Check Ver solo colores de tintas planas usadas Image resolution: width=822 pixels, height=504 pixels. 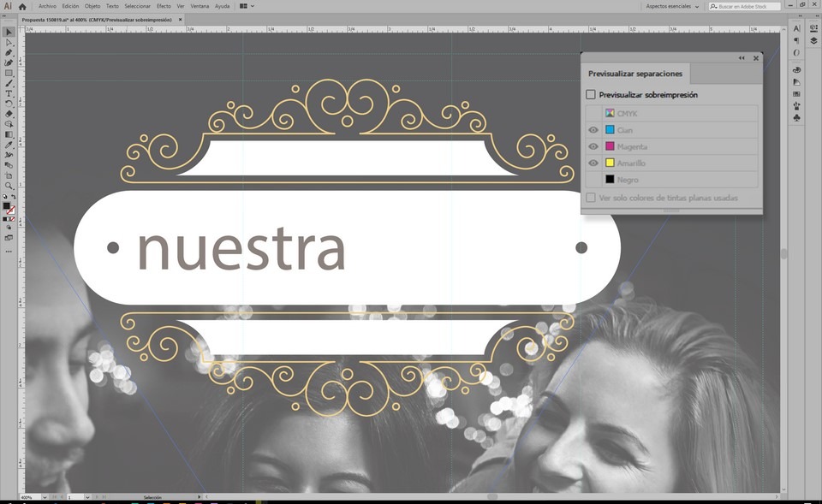[x=591, y=198]
